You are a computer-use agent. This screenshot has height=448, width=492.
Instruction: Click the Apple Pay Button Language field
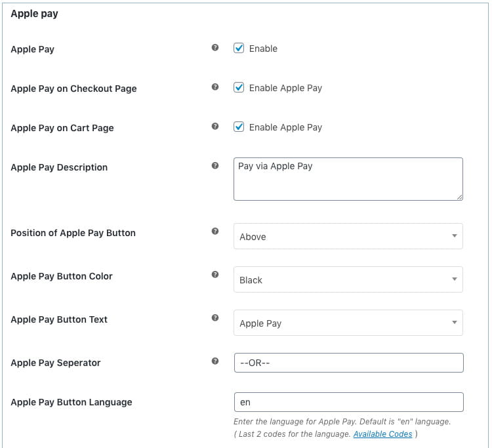pos(348,402)
